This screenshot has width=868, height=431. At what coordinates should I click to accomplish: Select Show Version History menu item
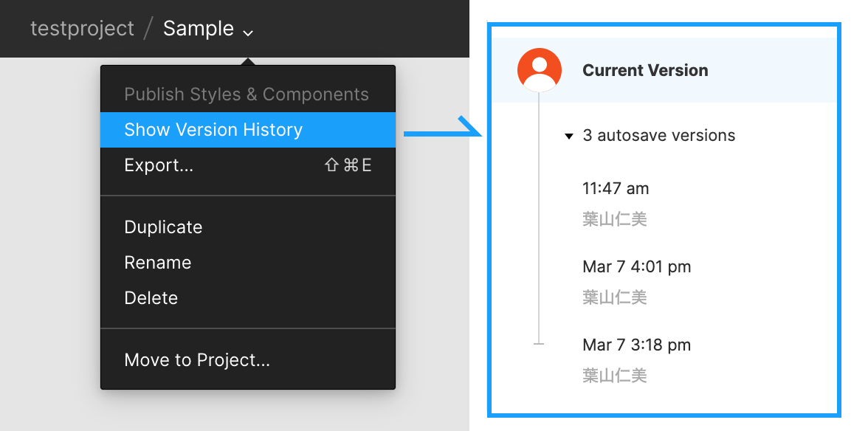(248, 130)
